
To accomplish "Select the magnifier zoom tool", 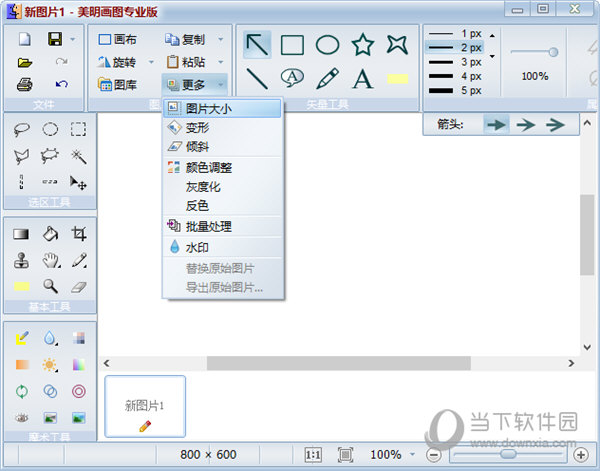I will click(x=50, y=286).
